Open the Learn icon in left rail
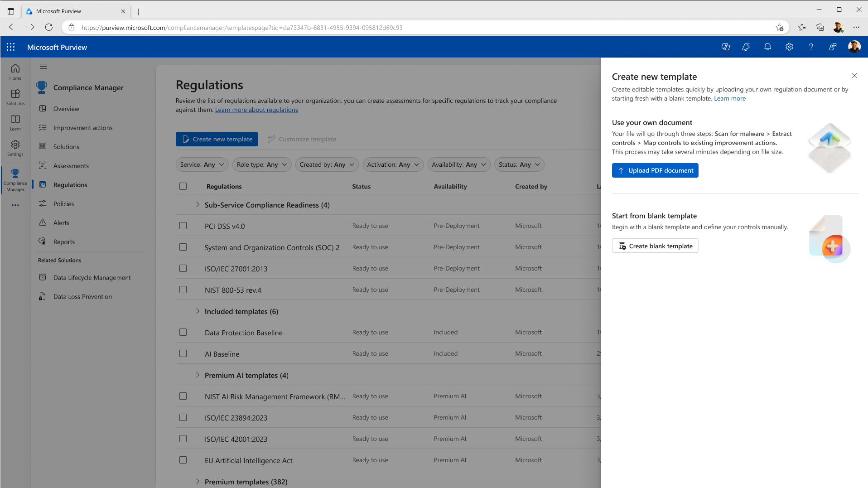The height and width of the screenshot is (488, 868). point(15,122)
